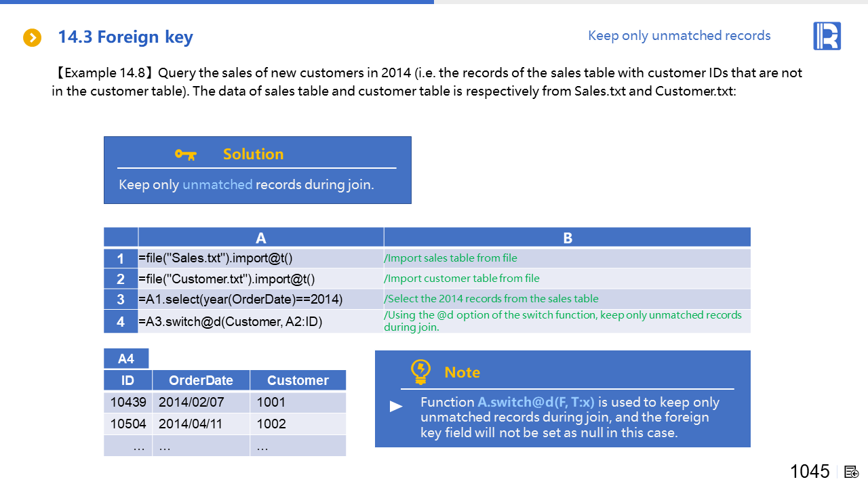Viewport: 868px width, 488px height.
Task: Select the A4 result tab label
Action: (126, 359)
